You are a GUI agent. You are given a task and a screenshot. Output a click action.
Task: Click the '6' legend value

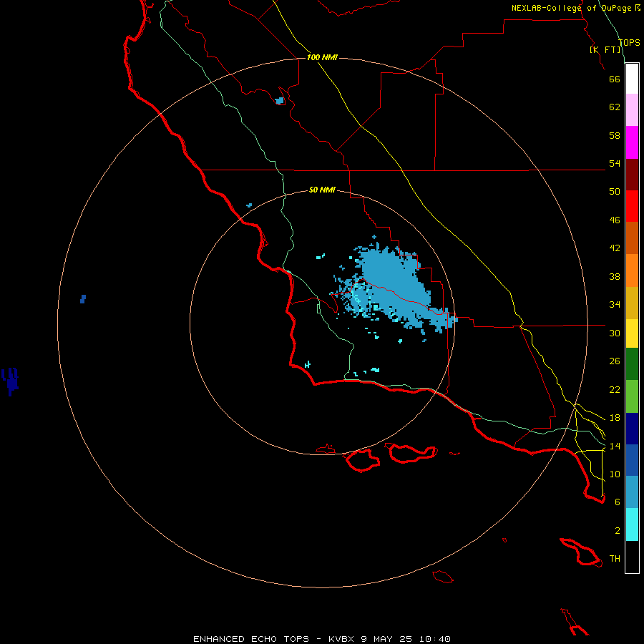click(617, 502)
